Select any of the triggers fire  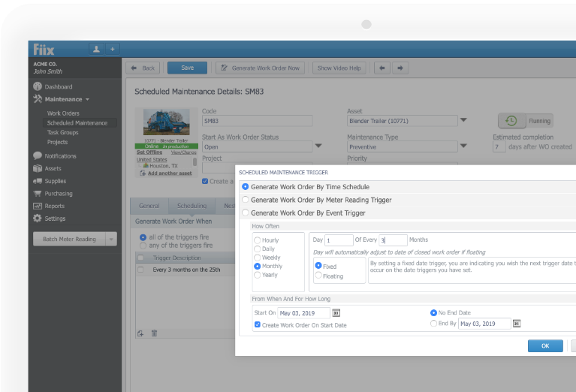pos(143,246)
